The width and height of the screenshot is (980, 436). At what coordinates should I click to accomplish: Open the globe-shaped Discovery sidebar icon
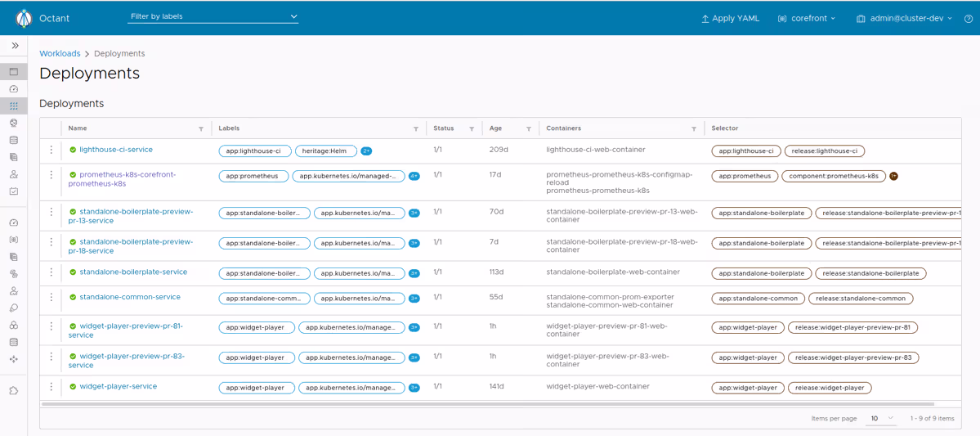14,124
